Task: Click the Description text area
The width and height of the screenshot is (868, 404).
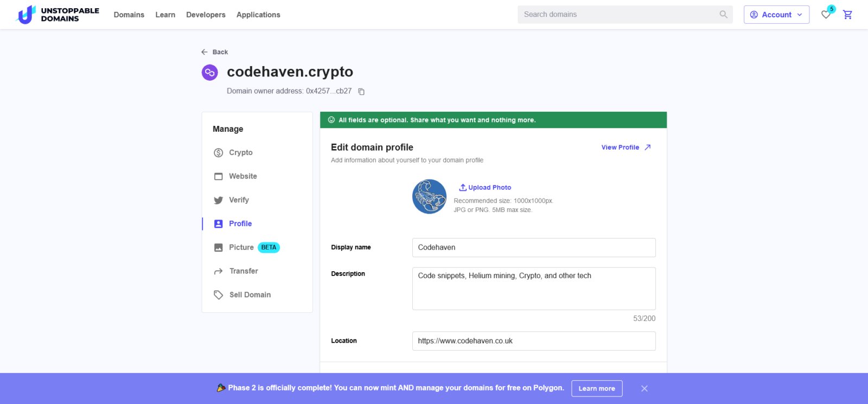Action: pos(534,288)
